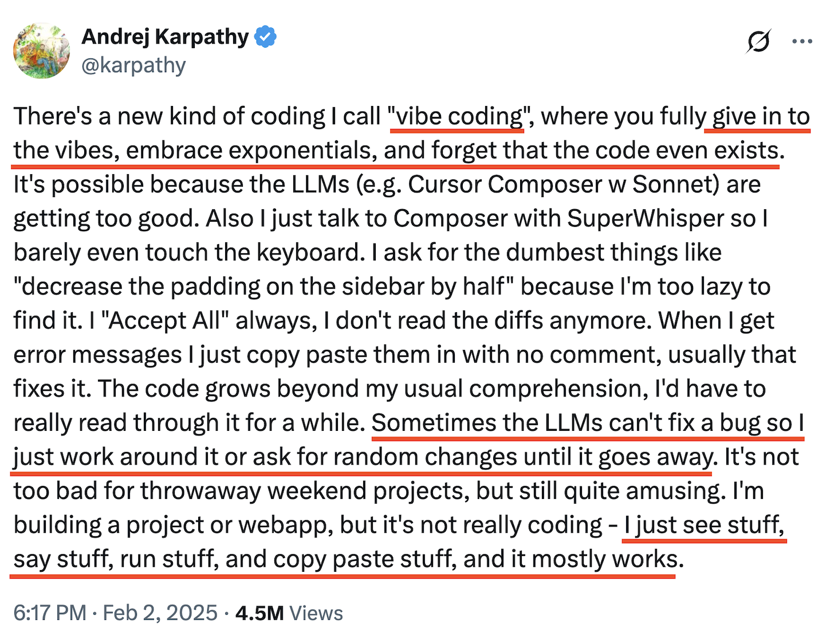Open the three-dot more options menu
This screenshot has width=834, height=644.
coord(802,41)
